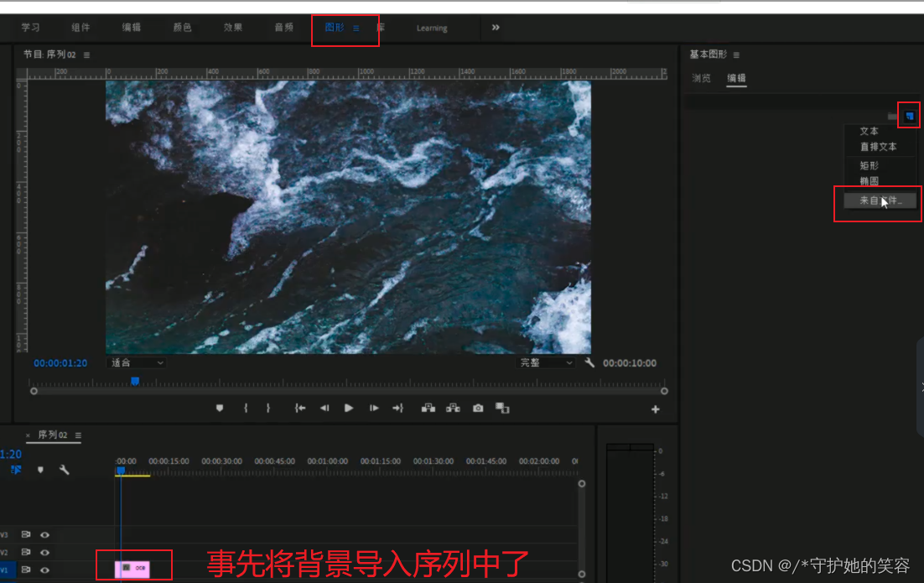Open the 浏览 tab in Essential Graphics
The image size is (924, 583).
pyautogui.click(x=701, y=78)
